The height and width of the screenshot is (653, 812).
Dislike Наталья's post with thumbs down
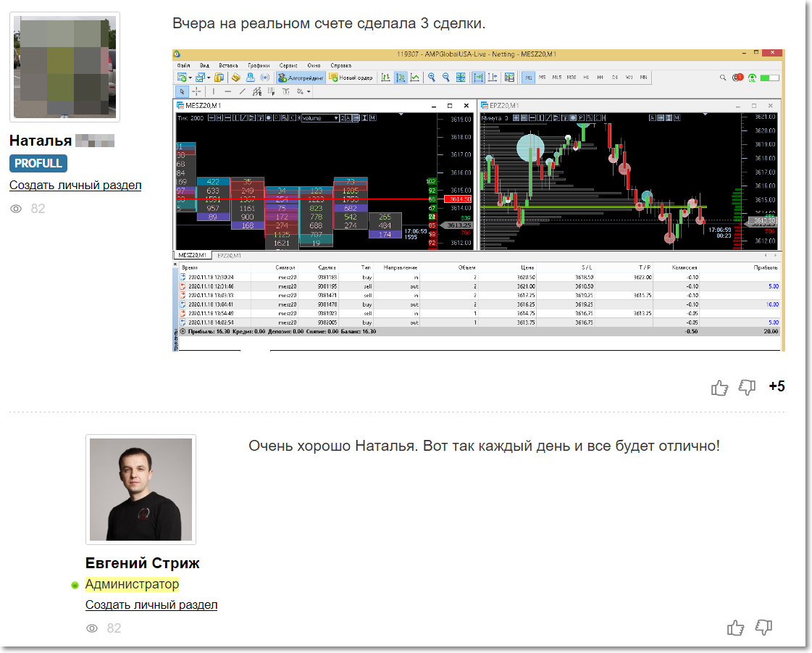(x=747, y=387)
